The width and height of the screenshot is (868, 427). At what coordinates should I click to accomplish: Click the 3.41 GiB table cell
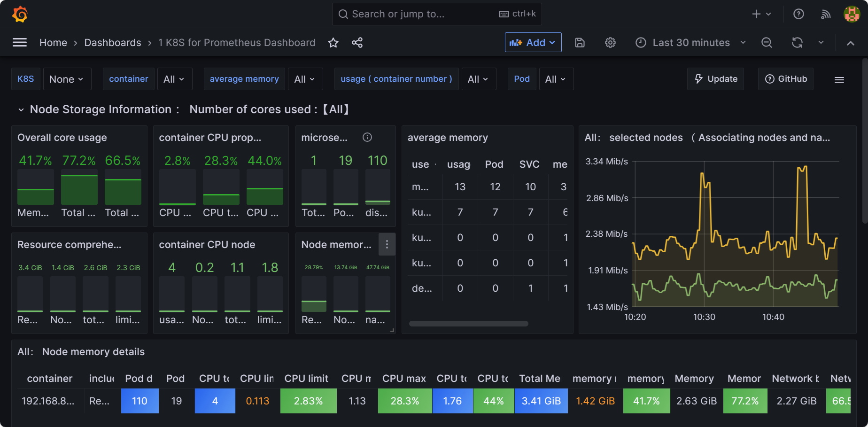tap(541, 401)
